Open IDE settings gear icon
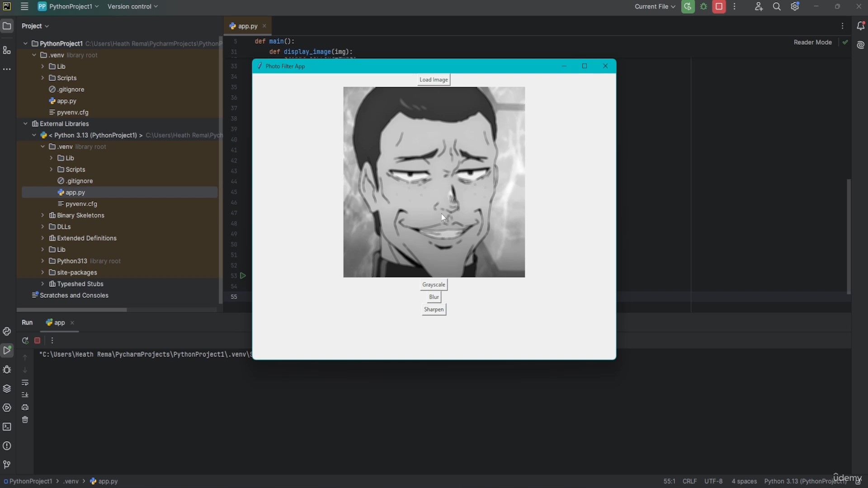The width and height of the screenshot is (868, 488). 795,6
